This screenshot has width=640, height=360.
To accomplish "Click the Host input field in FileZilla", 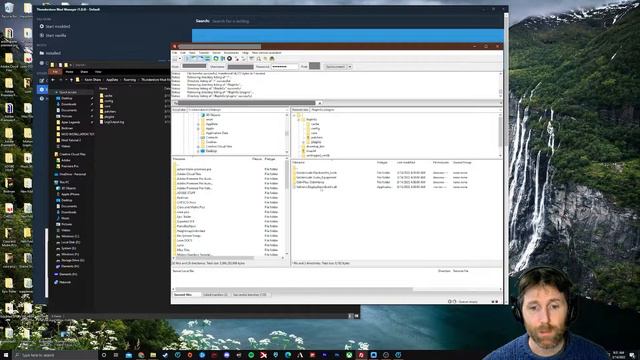I will point(194,66).
